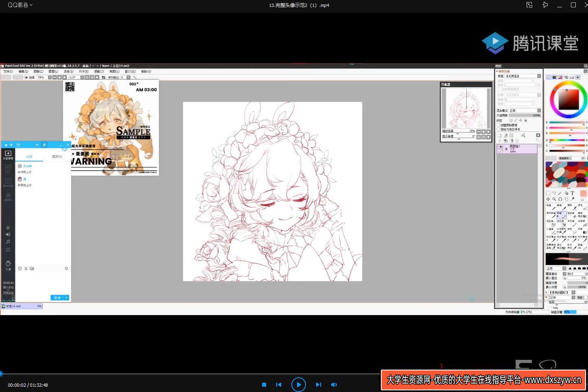The height and width of the screenshot is (392, 588).
Task: Click the music note icon in classroom sidebar
Action: tap(8, 241)
